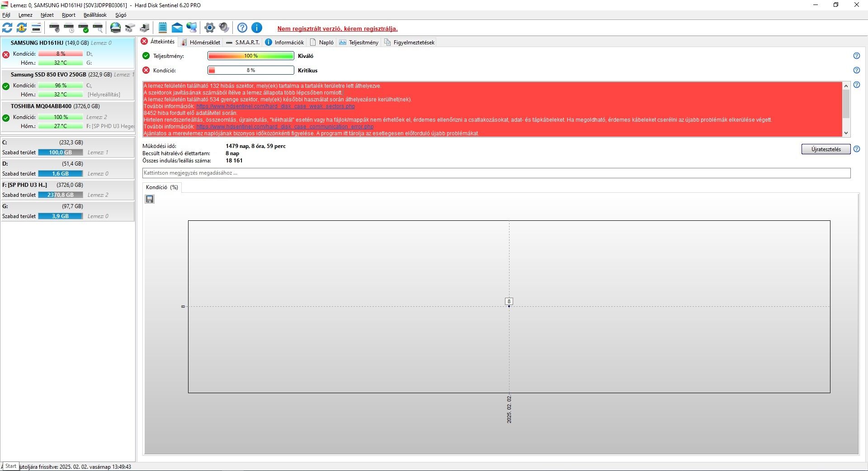Open the Figyelmeztetések tab
868x471 pixels.
point(410,42)
